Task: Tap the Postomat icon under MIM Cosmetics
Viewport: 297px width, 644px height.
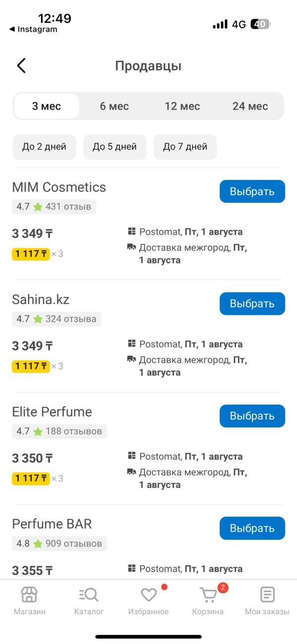Action: (x=131, y=232)
